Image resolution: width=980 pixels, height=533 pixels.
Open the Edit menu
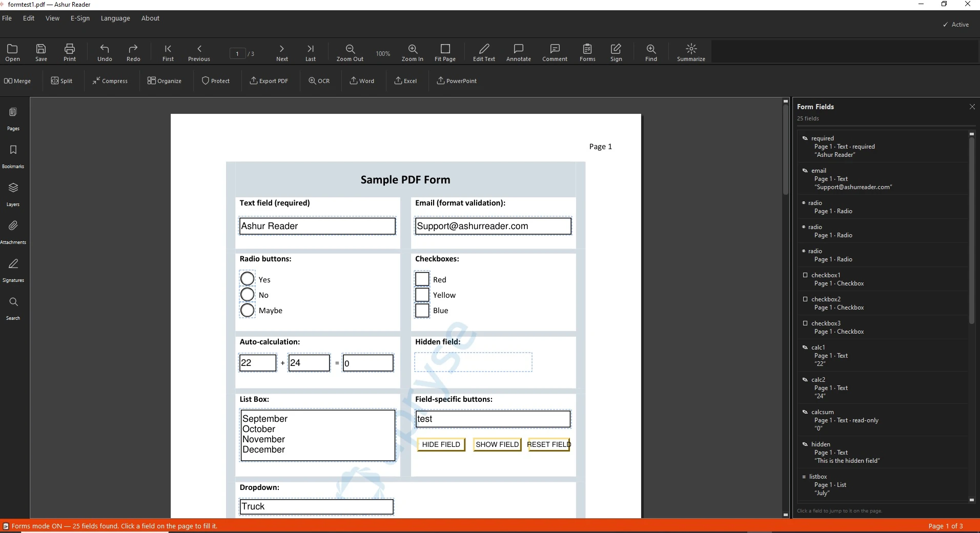29,18
